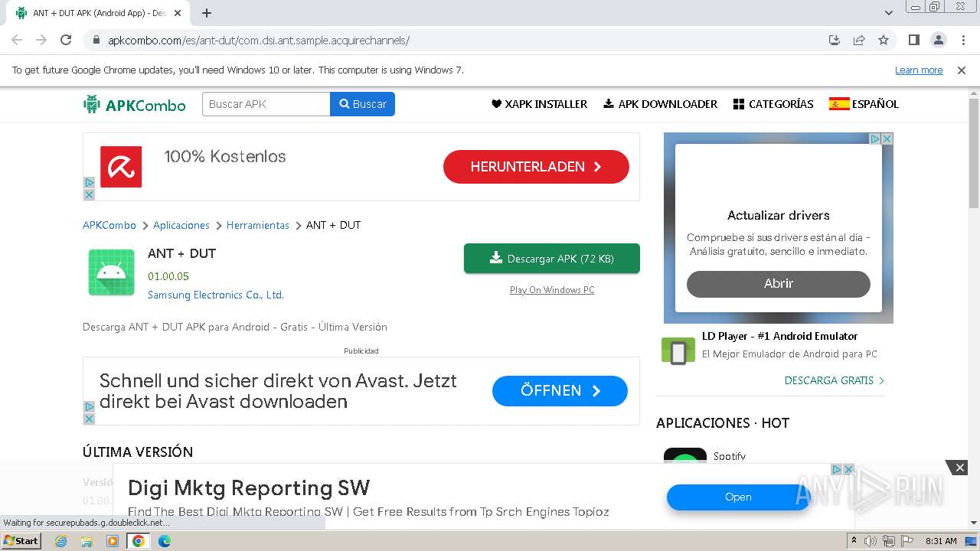Open the tab search dropdown arrow
This screenshot has height=551, width=980.
pos(888,13)
